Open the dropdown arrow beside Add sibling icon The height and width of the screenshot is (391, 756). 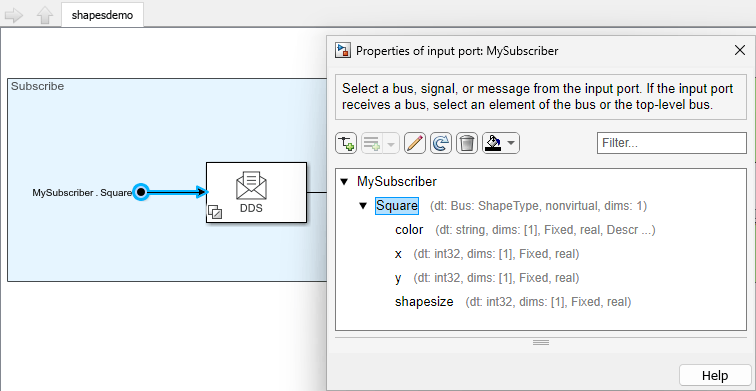[391, 143]
